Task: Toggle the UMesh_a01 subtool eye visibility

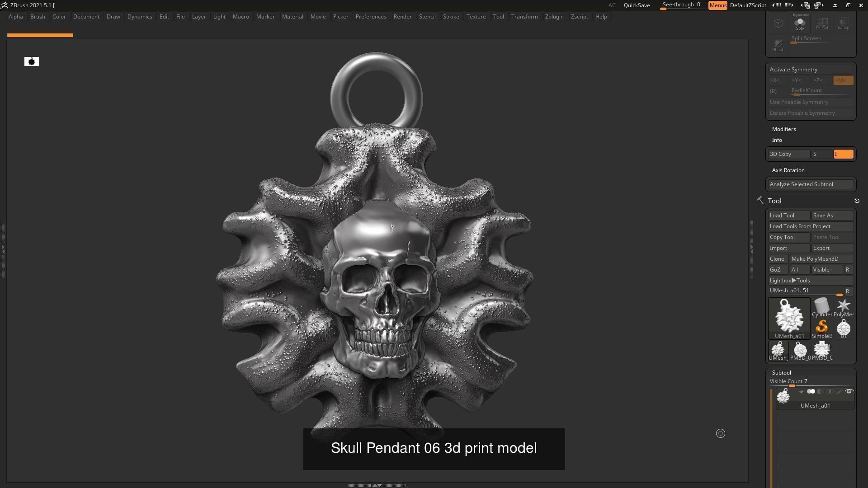Action: coord(849,391)
